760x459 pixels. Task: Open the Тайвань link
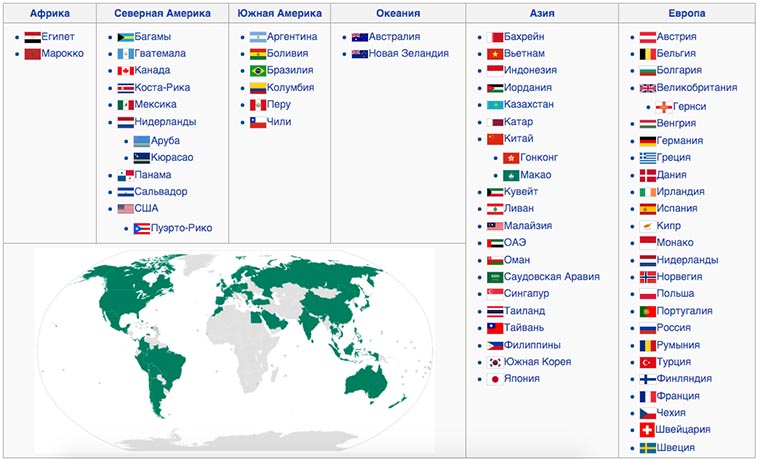coord(524,328)
